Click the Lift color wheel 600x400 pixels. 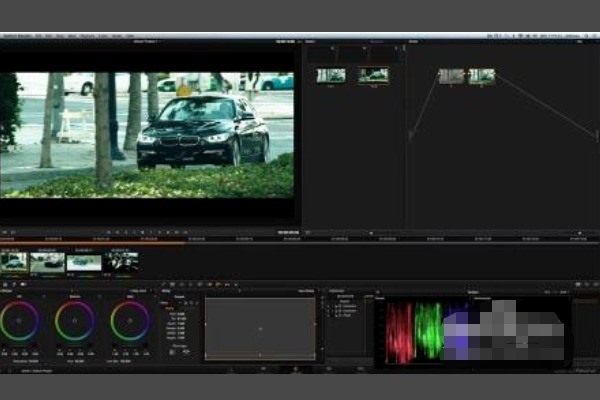tap(20, 322)
